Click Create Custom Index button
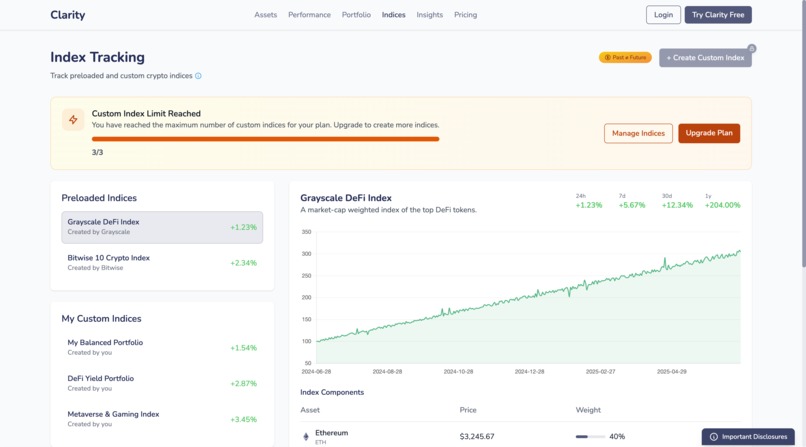Screen dimensions: 806x447 705,58
